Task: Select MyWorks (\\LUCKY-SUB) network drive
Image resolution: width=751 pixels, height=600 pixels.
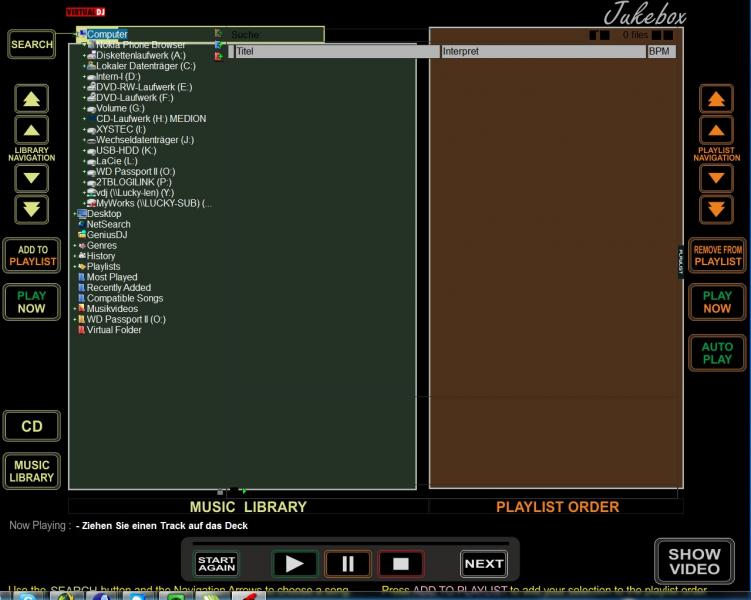Action: pos(153,203)
